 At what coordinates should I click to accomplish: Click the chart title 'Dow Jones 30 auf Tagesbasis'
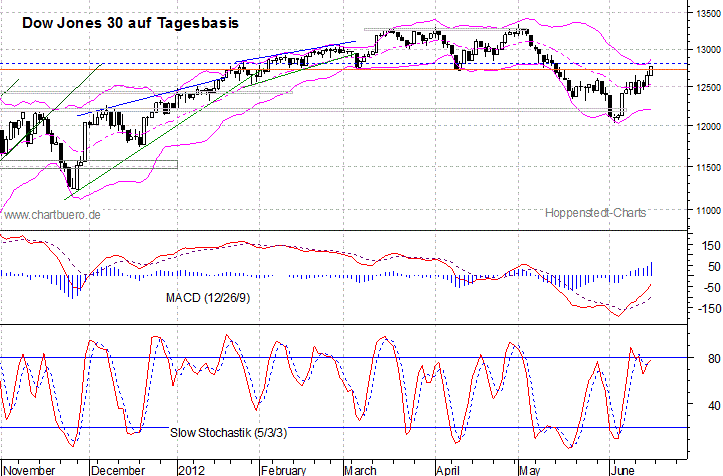pos(130,23)
